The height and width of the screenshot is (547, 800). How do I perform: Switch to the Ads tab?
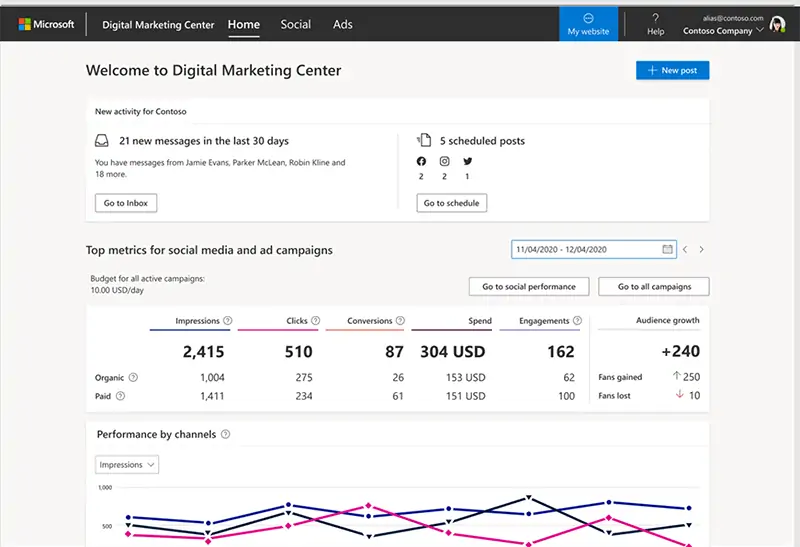(343, 24)
